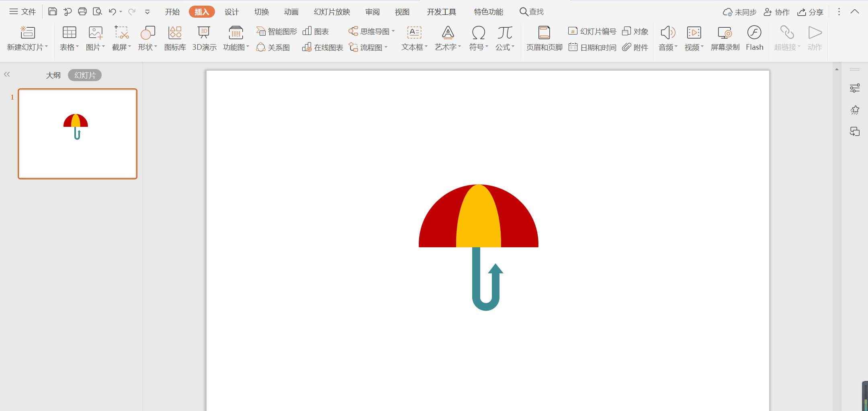
Task: Insert a 公式 formula
Action: 504,38
